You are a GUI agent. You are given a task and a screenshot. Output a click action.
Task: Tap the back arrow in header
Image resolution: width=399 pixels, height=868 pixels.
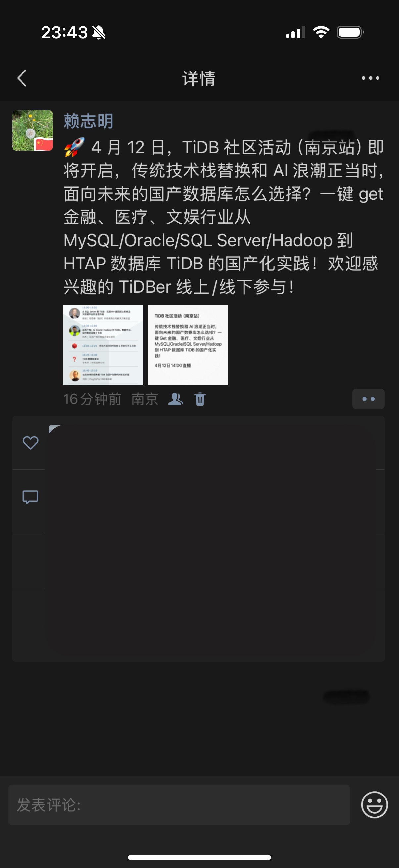click(22, 78)
